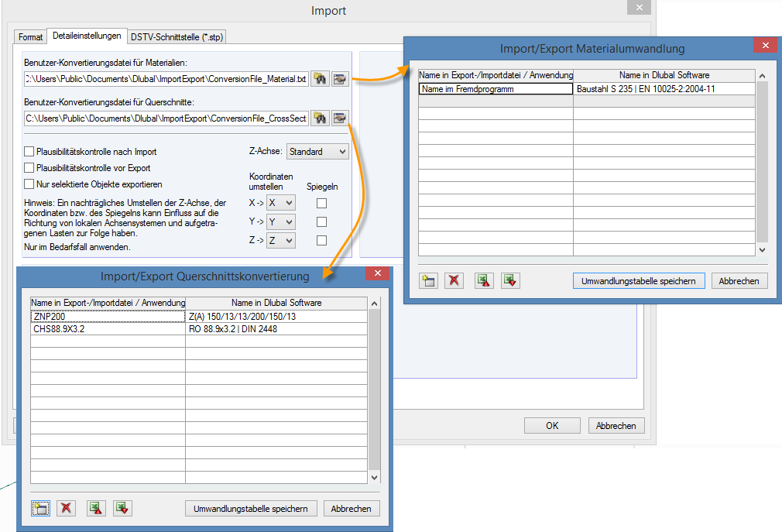Delete selected row in Querschnittskonvertierung dialog

(x=66, y=508)
